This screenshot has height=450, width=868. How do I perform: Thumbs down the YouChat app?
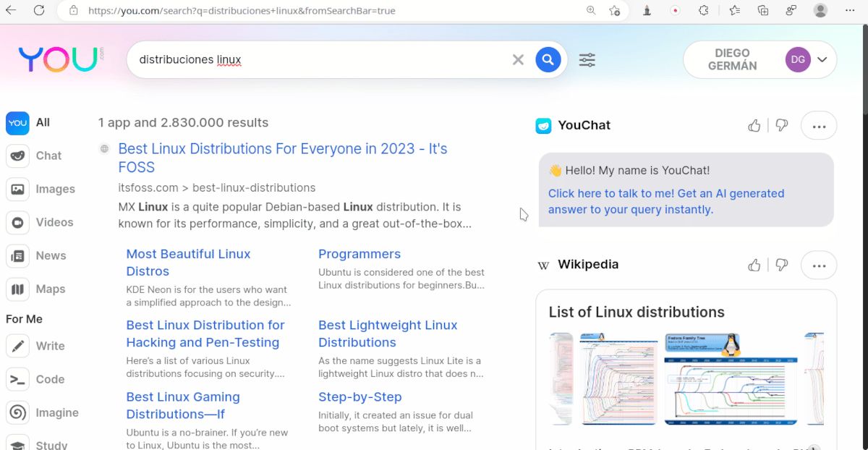[x=781, y=125]
